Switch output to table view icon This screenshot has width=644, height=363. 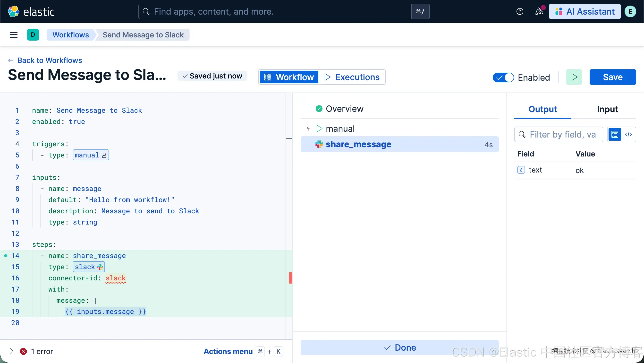click(615, 135)
